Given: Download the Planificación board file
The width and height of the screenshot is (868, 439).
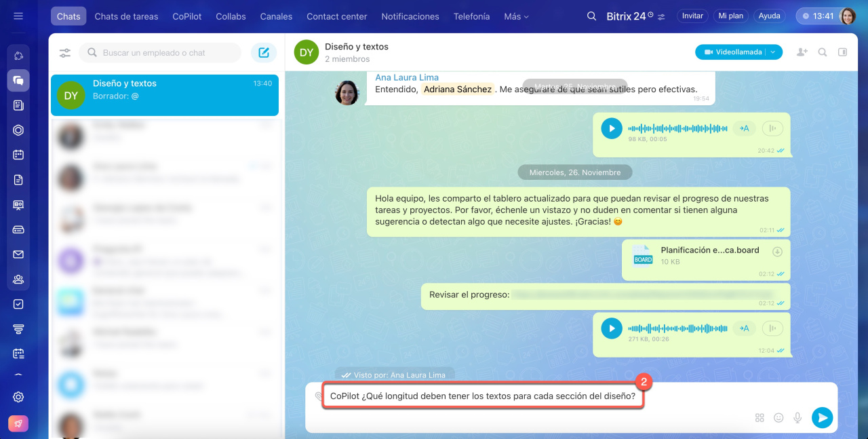Looking at the screenshot, I should 778,252.
